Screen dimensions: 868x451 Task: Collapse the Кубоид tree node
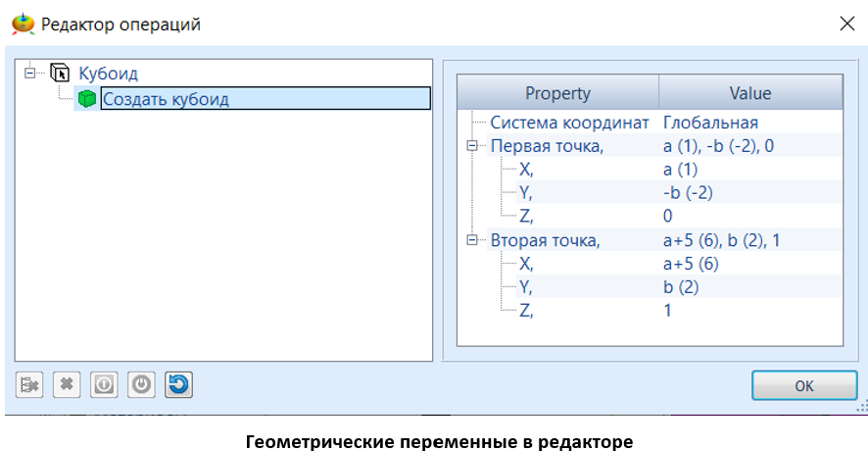pyautogui.click(x=29, y=73)
